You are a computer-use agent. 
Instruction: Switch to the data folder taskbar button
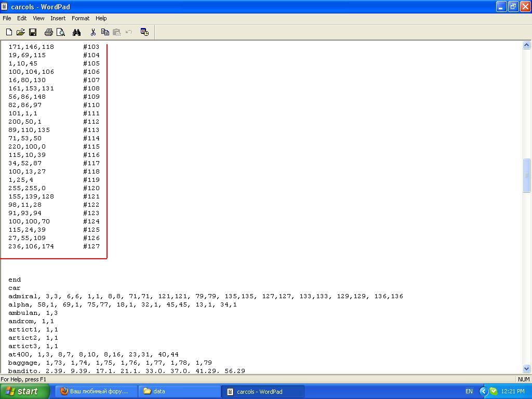pyautogui.click(x=179, y=391)
